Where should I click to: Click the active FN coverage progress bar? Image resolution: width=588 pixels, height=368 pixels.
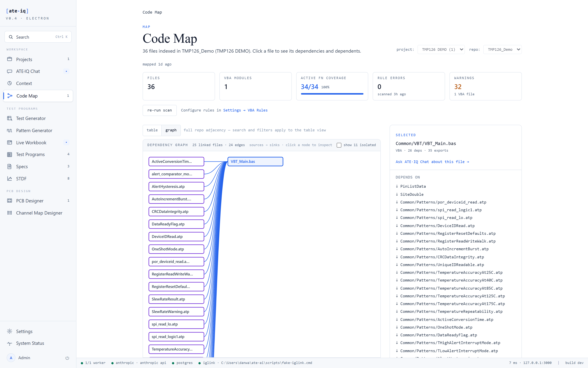pyautogui.click(x=332, y=94)
